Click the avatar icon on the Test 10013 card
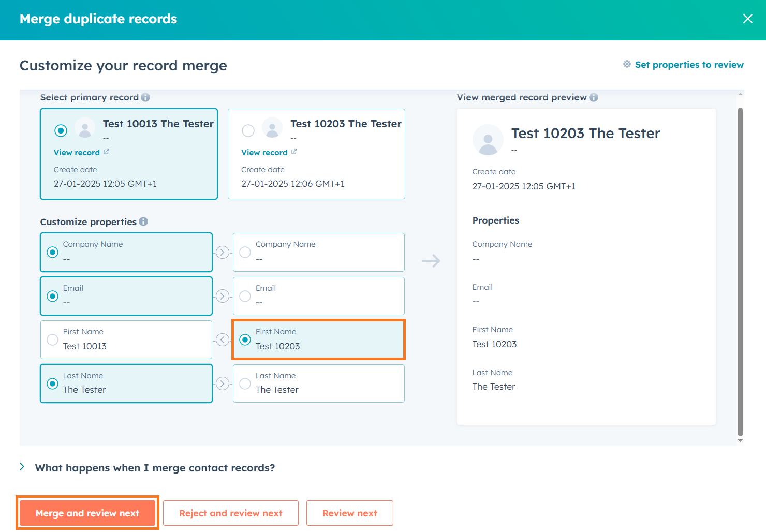This screenshot has width=766, height=532. [84, 128]
